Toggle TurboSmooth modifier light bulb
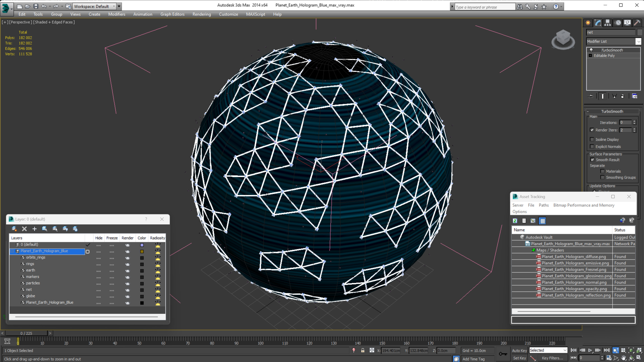Viewport: 644px width, 362px height. tap(591, 50)
